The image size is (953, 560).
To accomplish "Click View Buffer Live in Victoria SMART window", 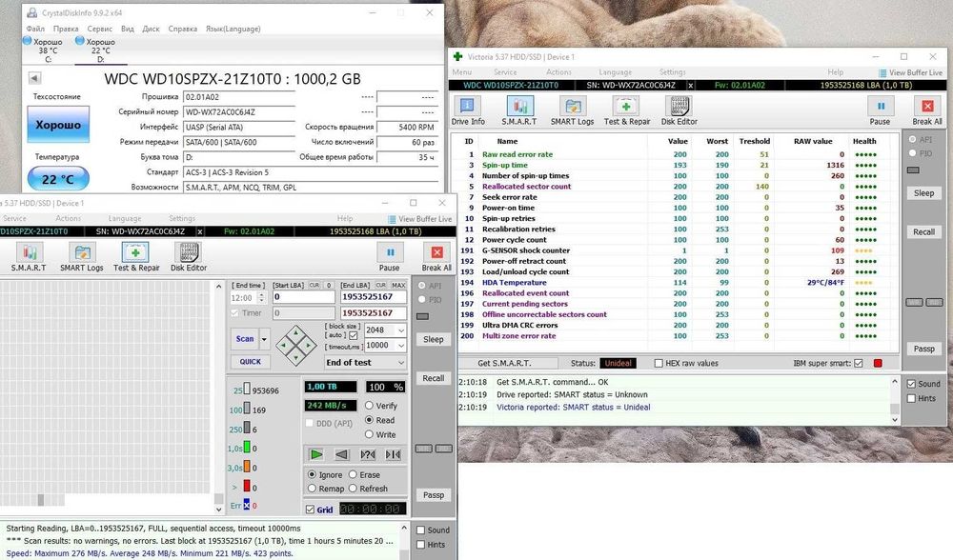I will click(910, 72).
